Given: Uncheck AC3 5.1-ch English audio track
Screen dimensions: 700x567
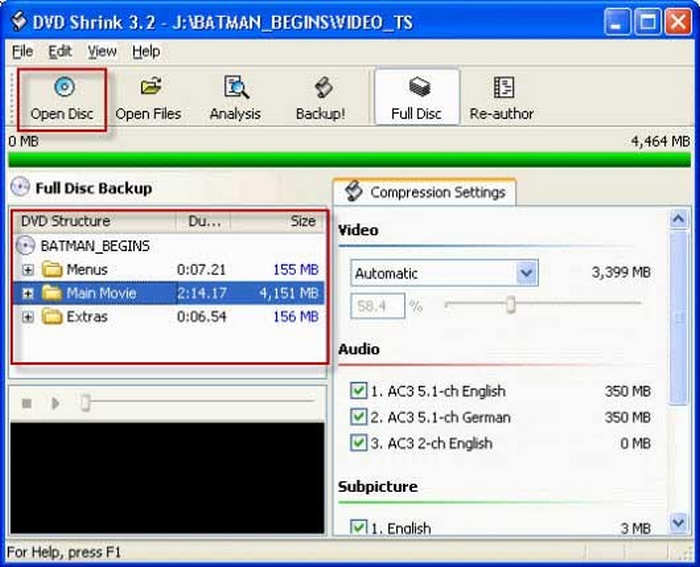Looking at the screenshot, I should (x=359, y=391).
